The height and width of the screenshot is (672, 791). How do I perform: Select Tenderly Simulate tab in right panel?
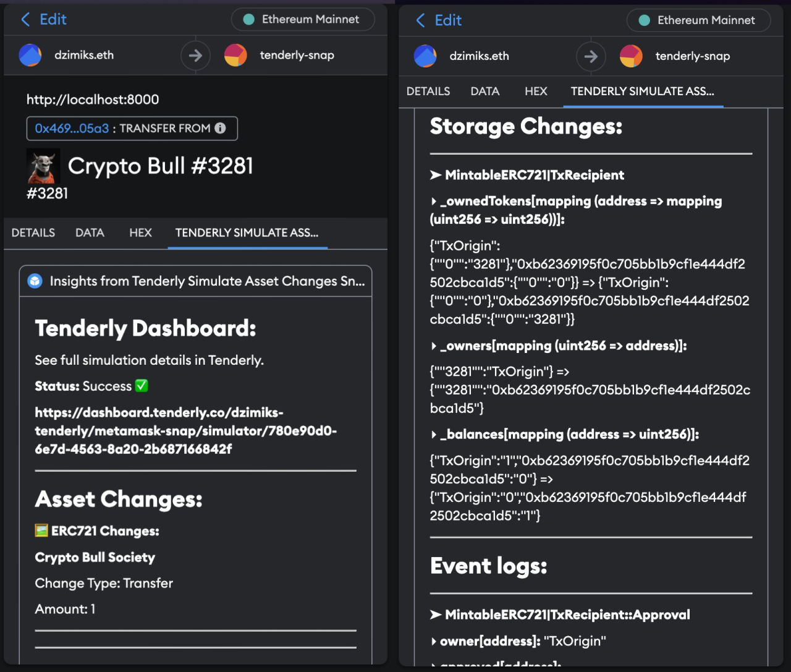point(643,91)
